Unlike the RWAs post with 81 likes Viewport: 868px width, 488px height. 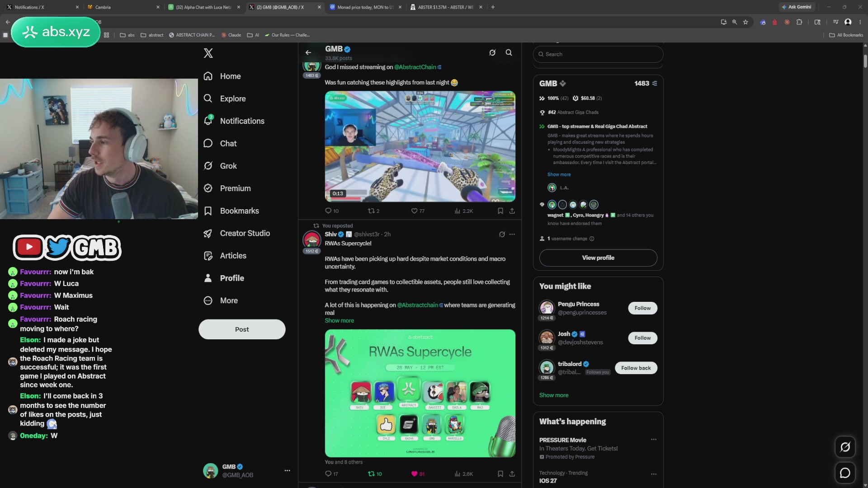tap(418, 474)
